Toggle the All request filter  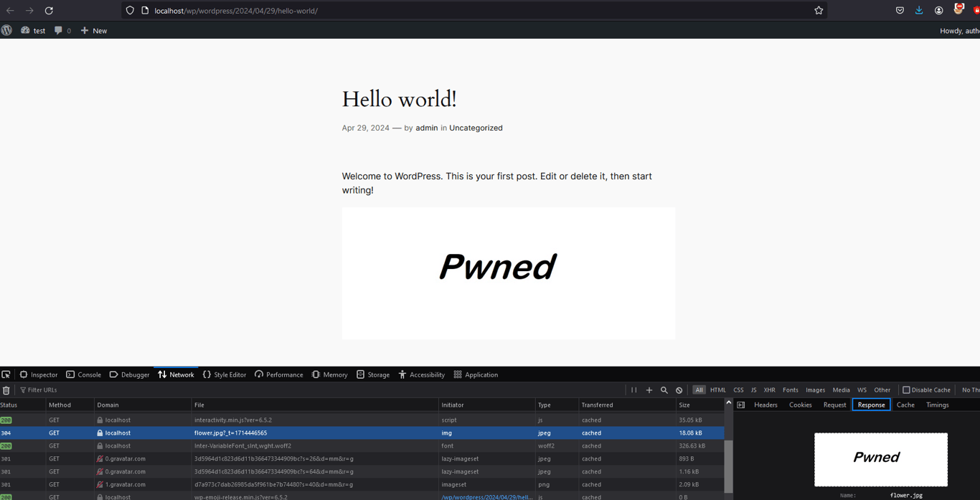699,390
